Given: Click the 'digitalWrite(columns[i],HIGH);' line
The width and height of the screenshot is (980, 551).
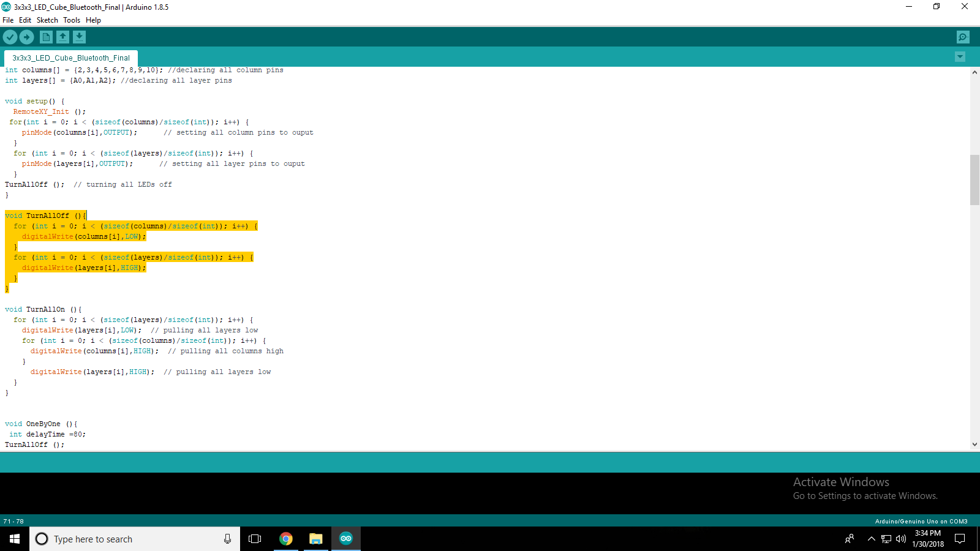Looking at the screenshot, I should (94, 351).
